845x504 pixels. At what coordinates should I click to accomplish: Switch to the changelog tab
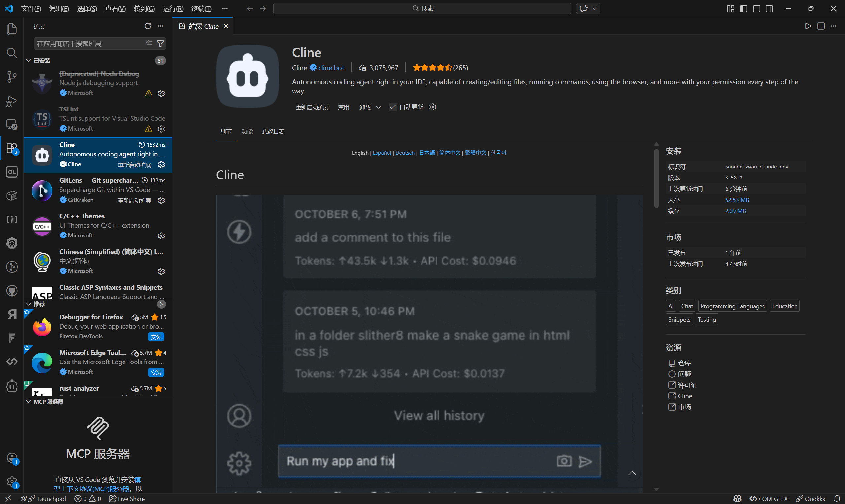[x=273, y=131]
